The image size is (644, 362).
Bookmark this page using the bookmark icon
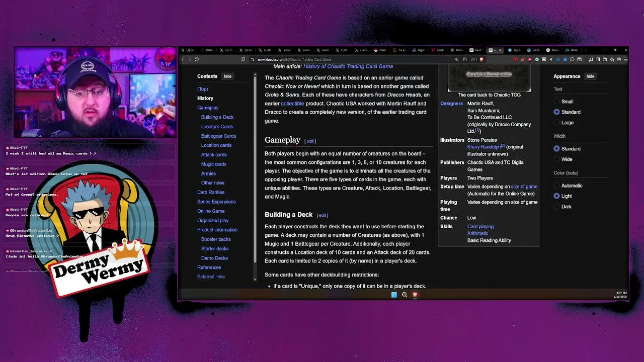(243, 59)
